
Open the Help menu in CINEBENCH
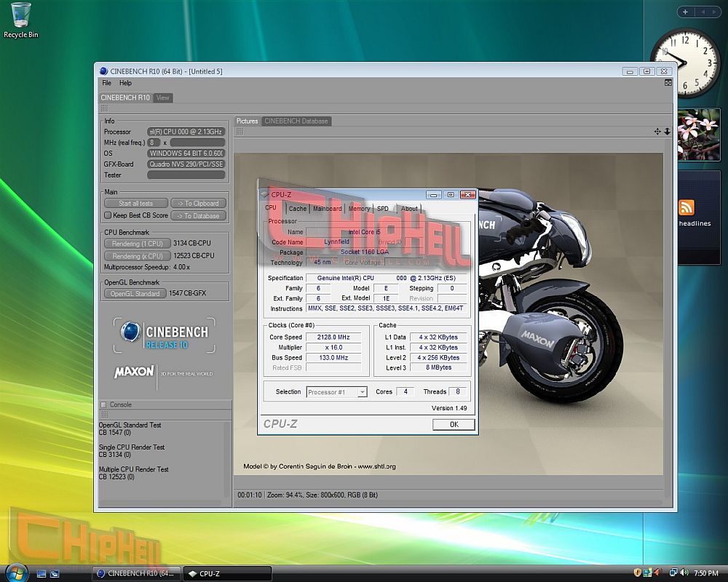(x=125, y=83)
